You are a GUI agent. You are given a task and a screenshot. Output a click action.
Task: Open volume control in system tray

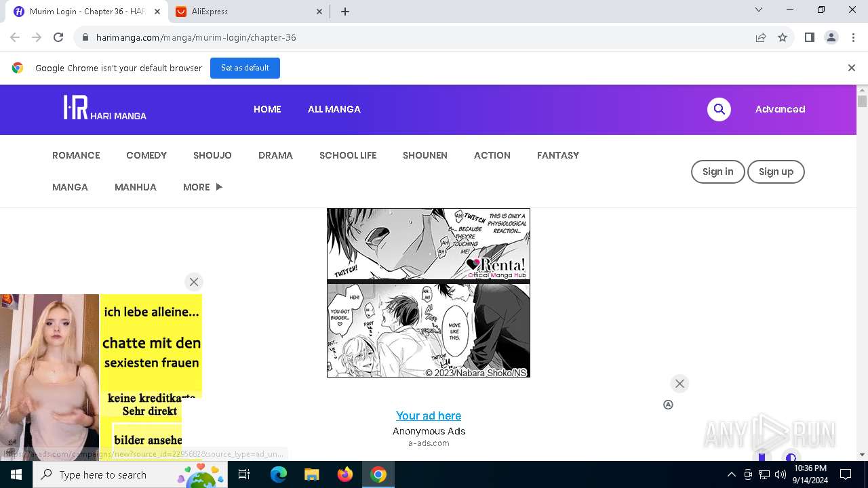point(780,474)
